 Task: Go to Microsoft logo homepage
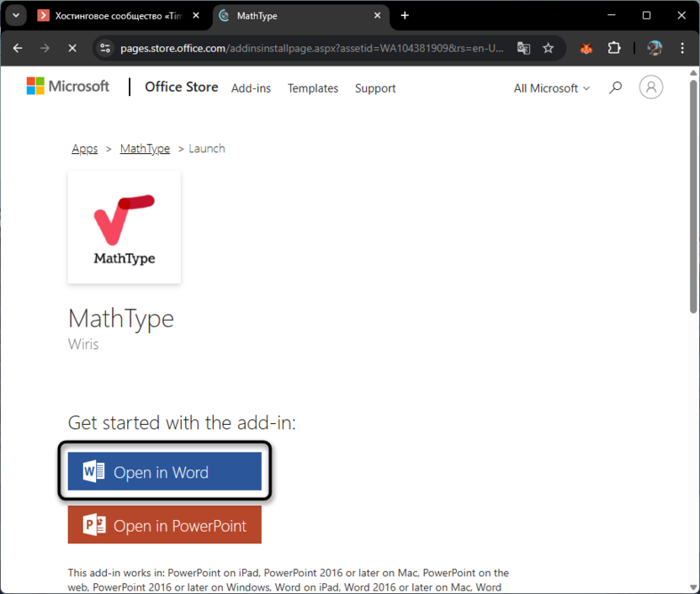(x=68, y=86)
